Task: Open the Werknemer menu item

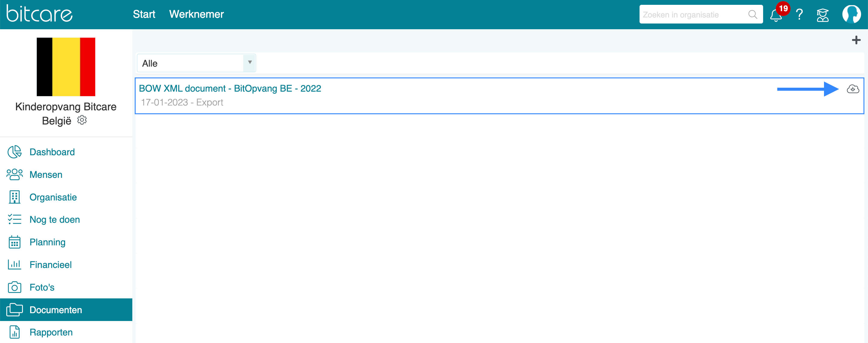Action: pyautogui.click(x=197, y=14)
